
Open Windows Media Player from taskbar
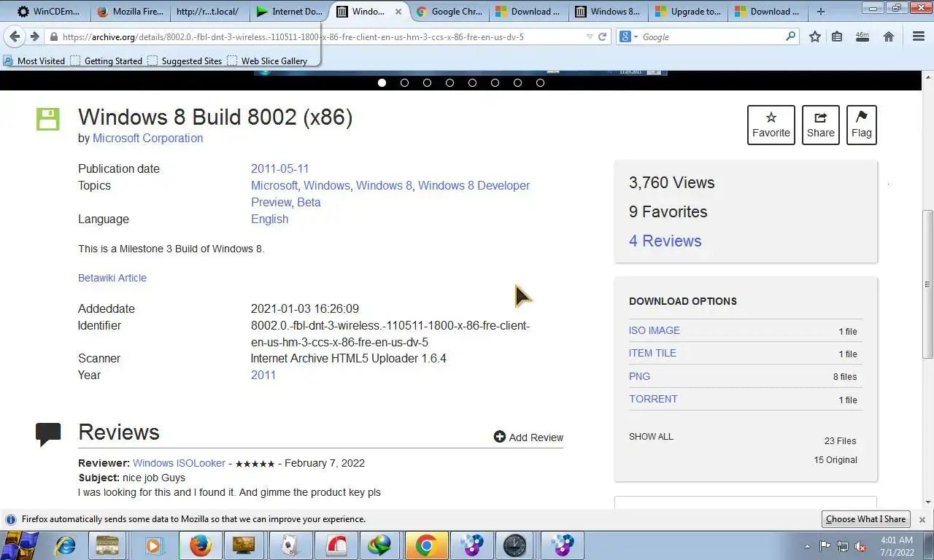pyautogui.click(x=154, y=545)
